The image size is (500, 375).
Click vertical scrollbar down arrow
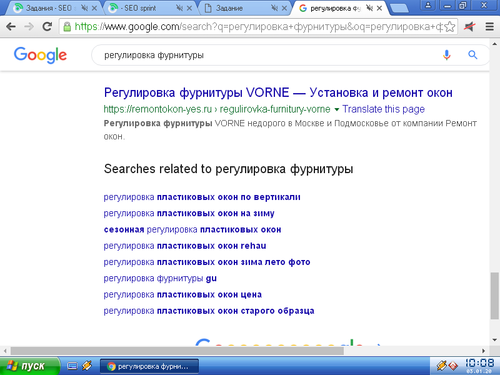495,340
